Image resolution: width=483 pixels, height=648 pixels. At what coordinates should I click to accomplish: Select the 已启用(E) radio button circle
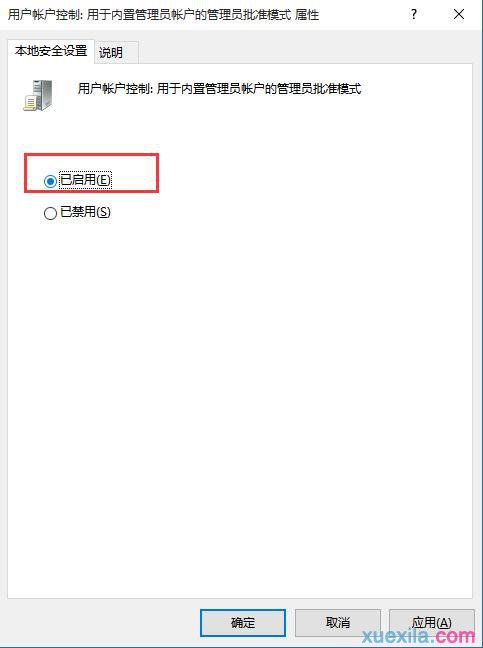click(50, 181)
